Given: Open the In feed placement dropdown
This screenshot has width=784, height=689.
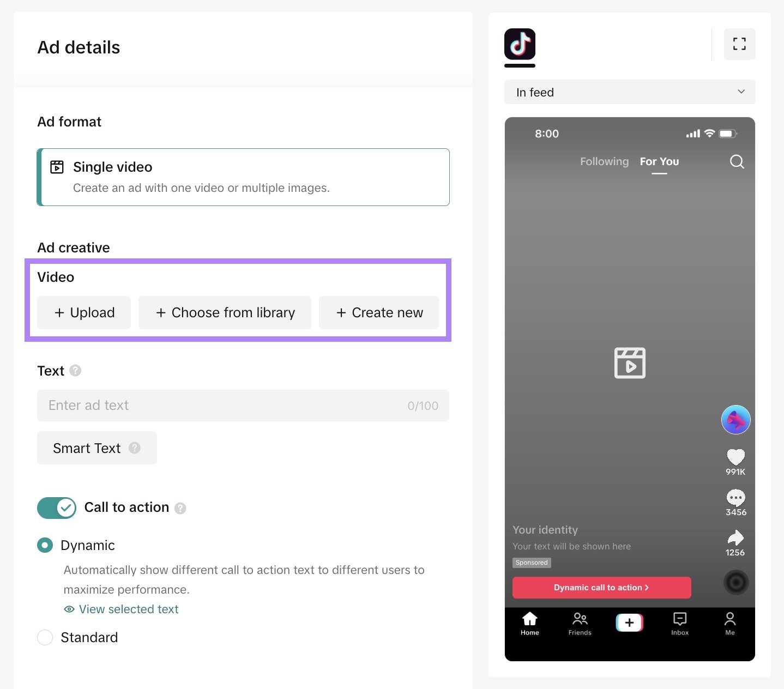Looking at the screenshot, I should pos(629,92).
